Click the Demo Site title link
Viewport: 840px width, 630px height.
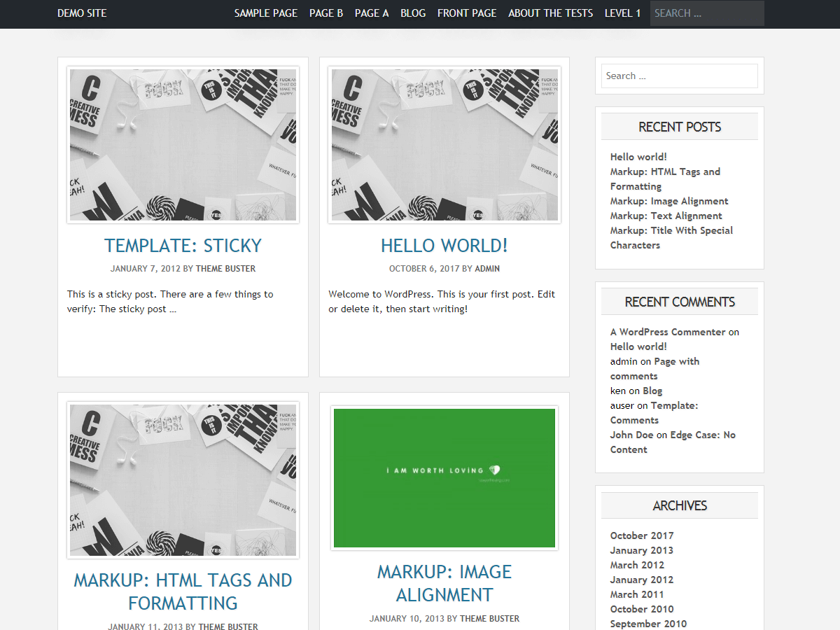click(x=82, y=13)
